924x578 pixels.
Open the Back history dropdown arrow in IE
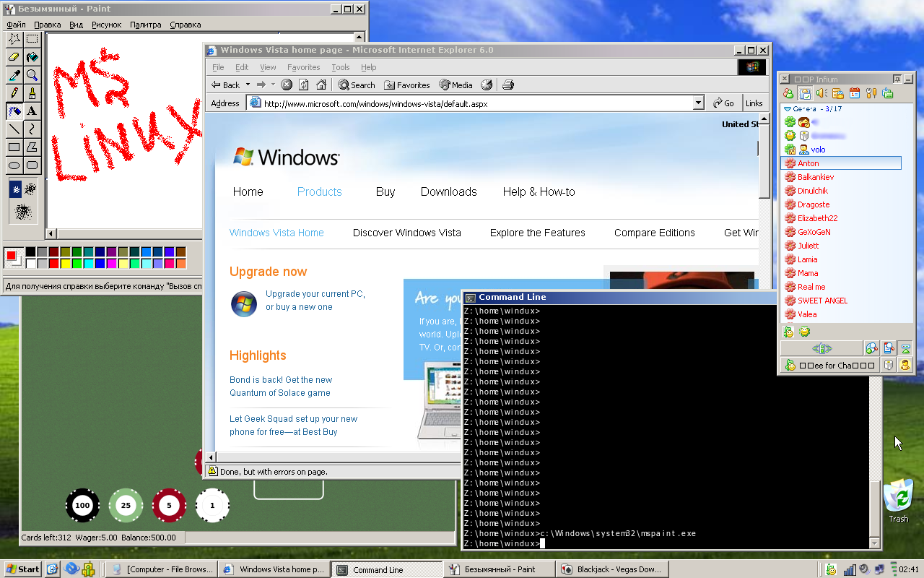click(x=248, y=85)
